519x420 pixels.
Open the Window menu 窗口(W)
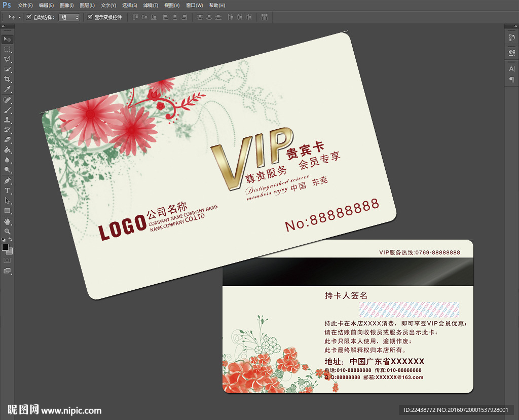(x=194, y=5)
